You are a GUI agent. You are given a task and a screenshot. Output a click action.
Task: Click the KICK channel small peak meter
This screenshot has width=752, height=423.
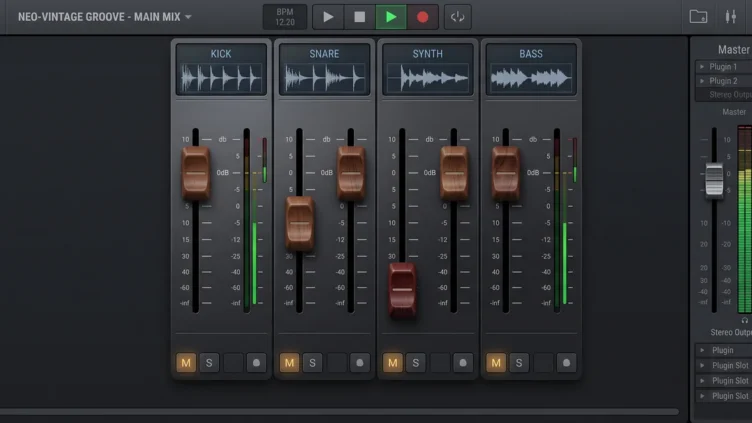[x=264, y=160]
